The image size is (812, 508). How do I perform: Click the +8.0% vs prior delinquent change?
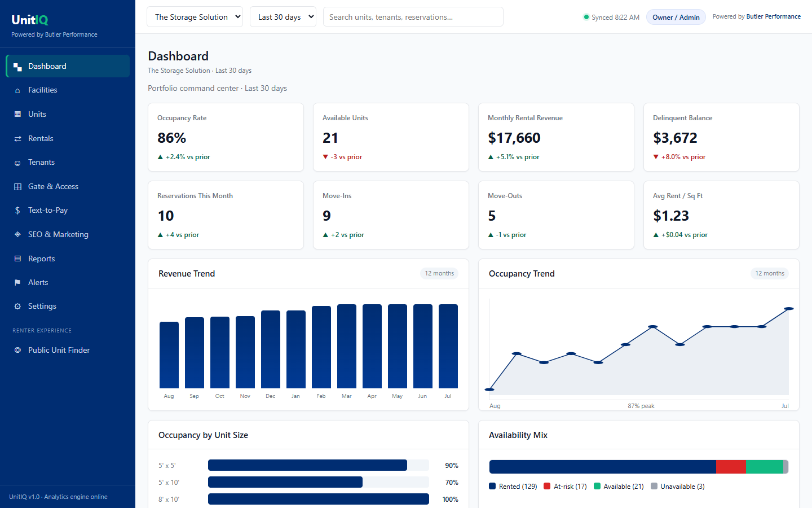(x=679, y=157)
